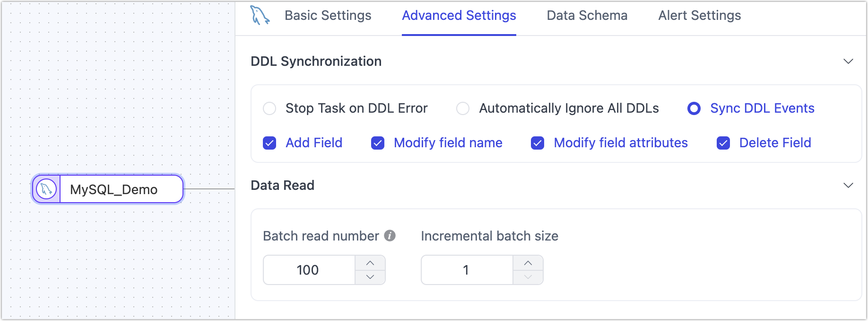Open the Data Schema tab

[587, 16]
